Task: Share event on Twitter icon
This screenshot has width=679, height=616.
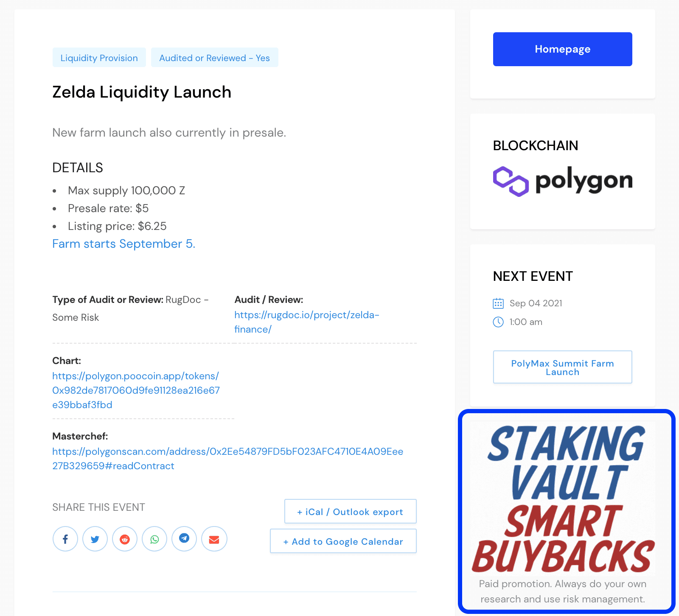Action: (x=95, y=539)
